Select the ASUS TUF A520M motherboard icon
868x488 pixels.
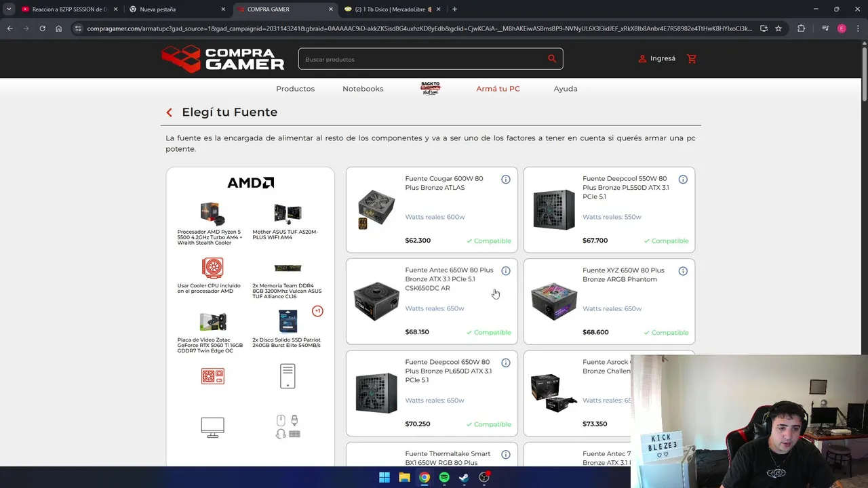(x=288, y=213)
